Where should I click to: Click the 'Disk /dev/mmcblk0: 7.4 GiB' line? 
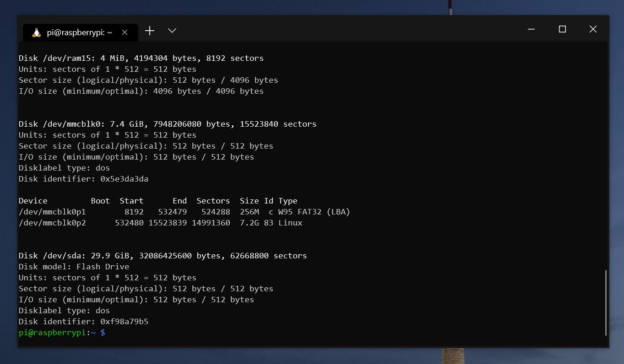tap(168, 124)
